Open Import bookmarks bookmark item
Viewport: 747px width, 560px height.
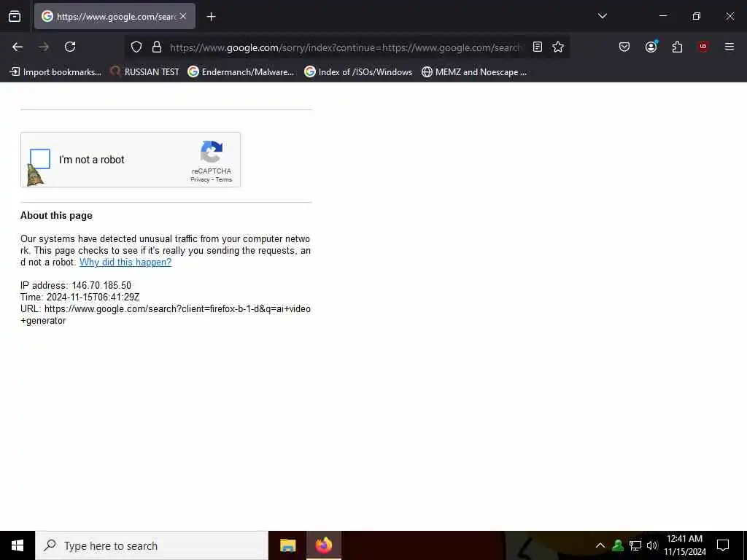[55, 72]
